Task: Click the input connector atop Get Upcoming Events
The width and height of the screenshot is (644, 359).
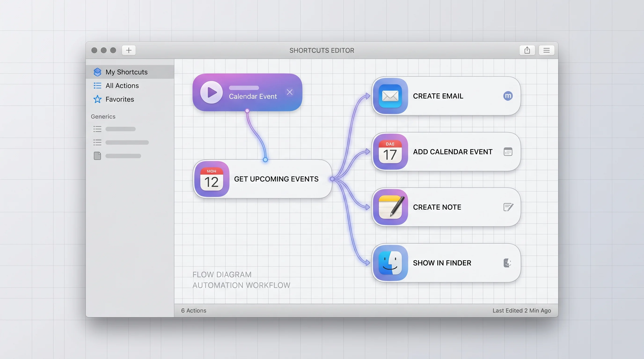Action: pyautogui.click(x=265, y=160)
